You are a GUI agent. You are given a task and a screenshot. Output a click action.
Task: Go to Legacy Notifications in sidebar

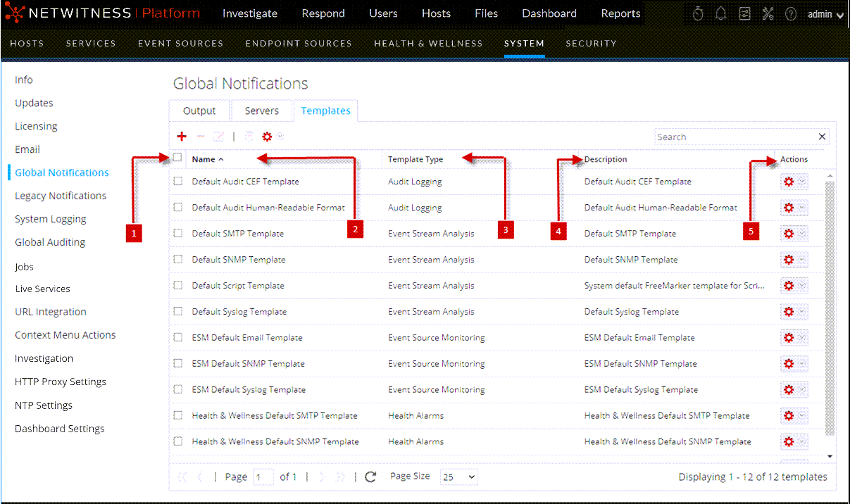click(x=61, y=196)
